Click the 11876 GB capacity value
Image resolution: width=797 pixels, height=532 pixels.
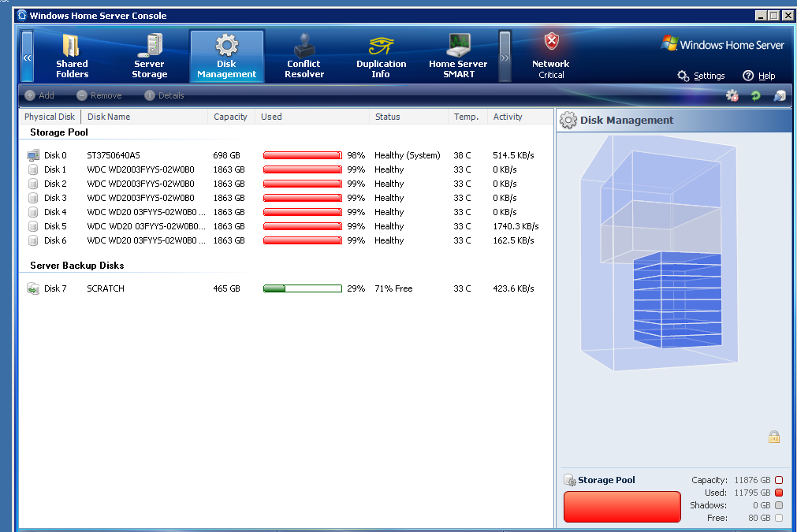(x=752, y=480)
